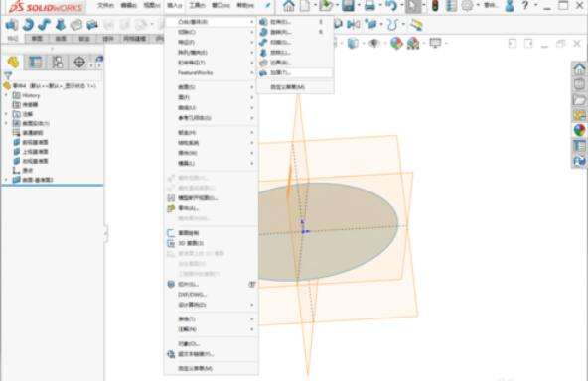Click the Revolved Boss icon in Features toolbar
Viewport: 588px width, 381px height.
coord(28,25)
